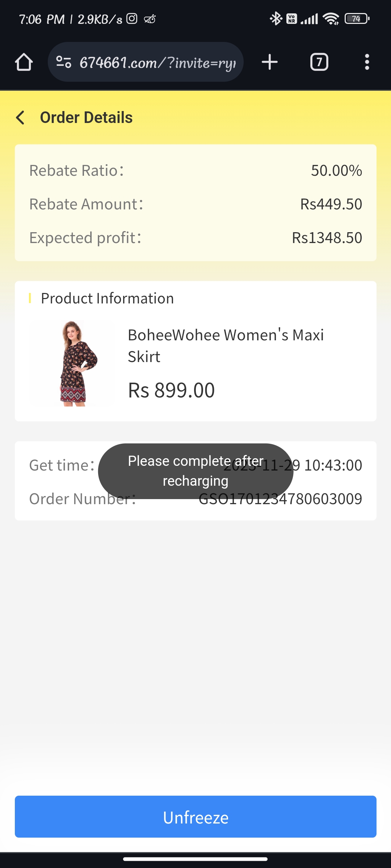
Task: Open a new tab with plus icon
Action: coord(270,62)
